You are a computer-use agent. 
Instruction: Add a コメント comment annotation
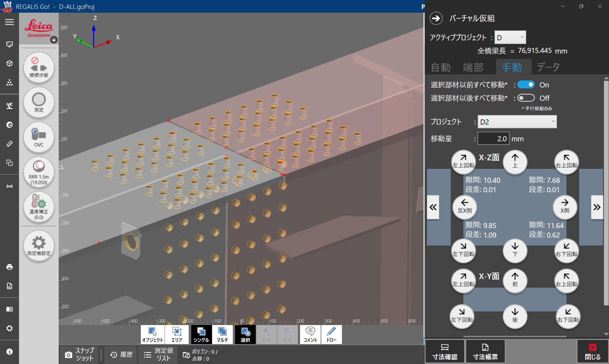(x=310, y=335)
